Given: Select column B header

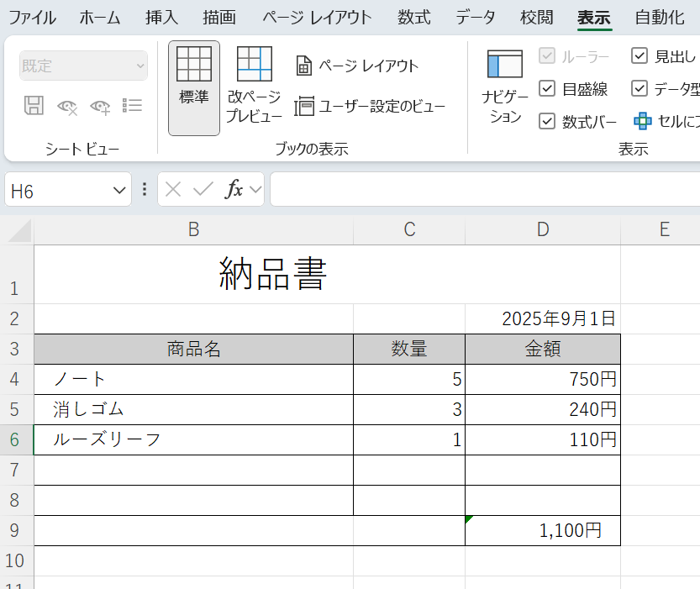Looking at the screenshot, I should (194, 230).
